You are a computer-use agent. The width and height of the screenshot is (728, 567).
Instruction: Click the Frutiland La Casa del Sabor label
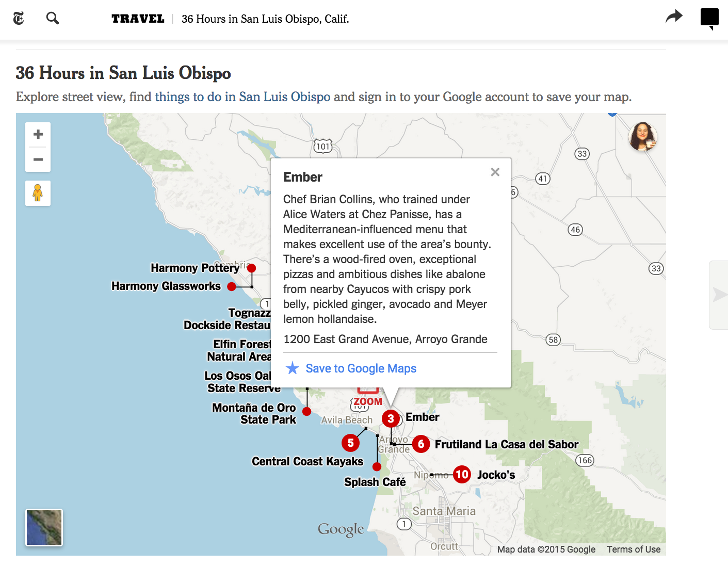pyautogui.click(x=507, y=444)
